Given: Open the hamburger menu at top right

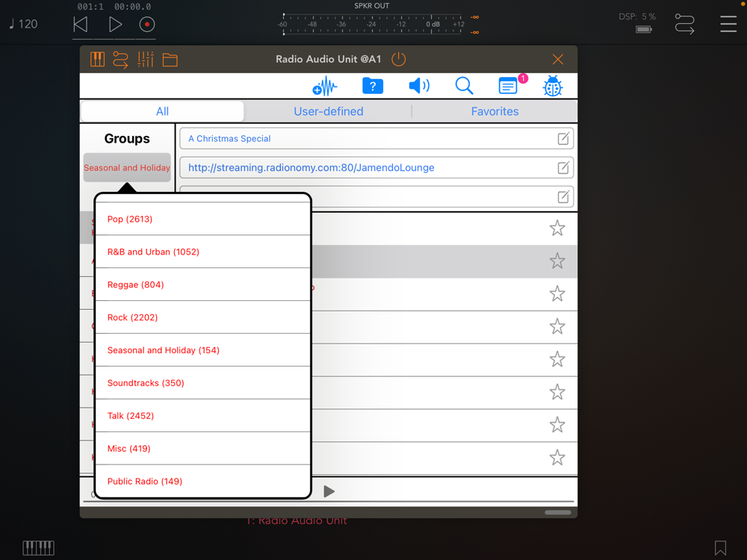Looking at the screenshot, I should click(728, 24).
